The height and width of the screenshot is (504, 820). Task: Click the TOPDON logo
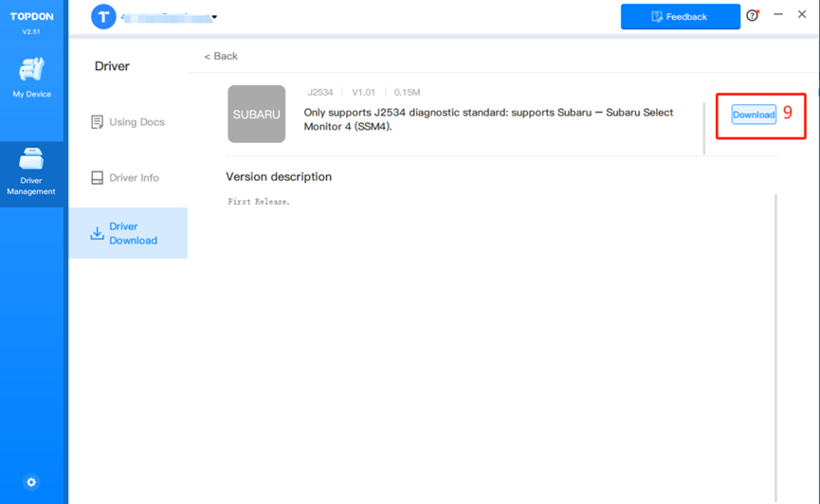pyautogui.click(x=31, y=17)
